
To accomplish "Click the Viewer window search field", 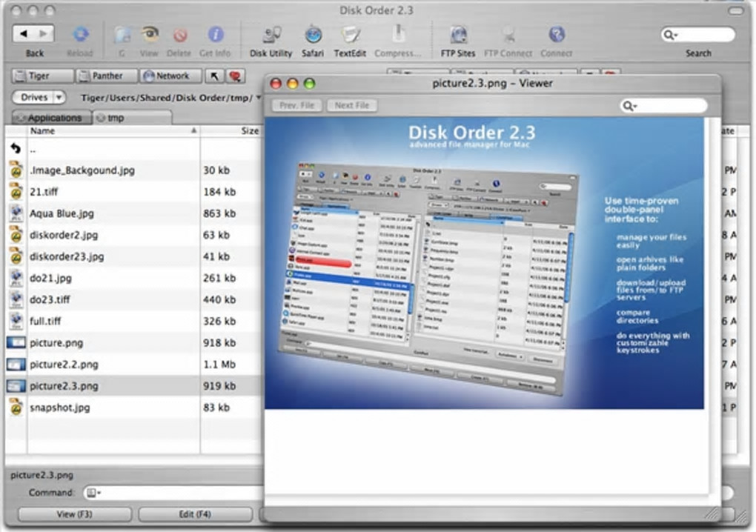I will tap(664, 105).
